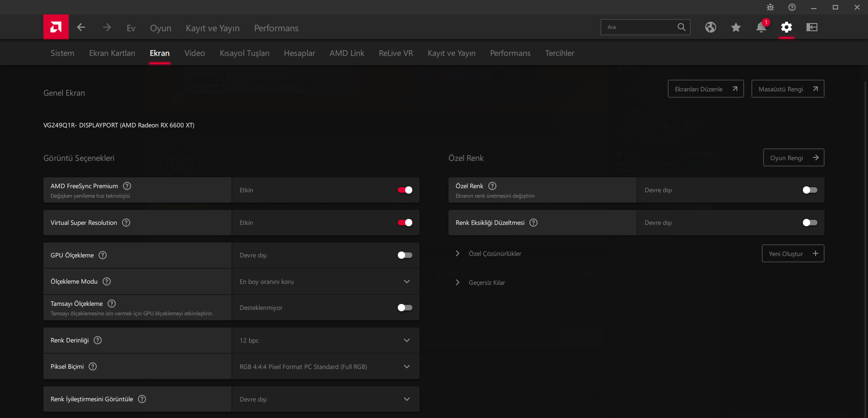This screenshot has height=418, width=868.
Task: Select the active Ekran tab
Action: click(x=160, y=53)
